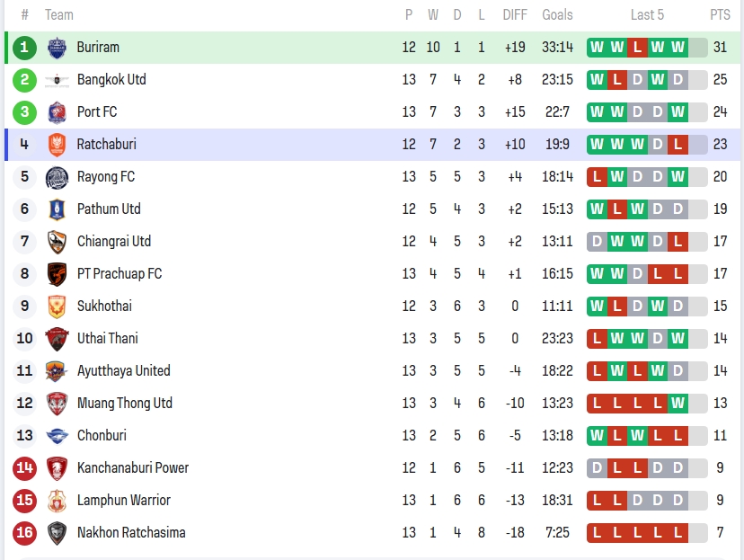Click Muang Thong Utd's latest win badge

pyautogui.click(x=678, y=404)
